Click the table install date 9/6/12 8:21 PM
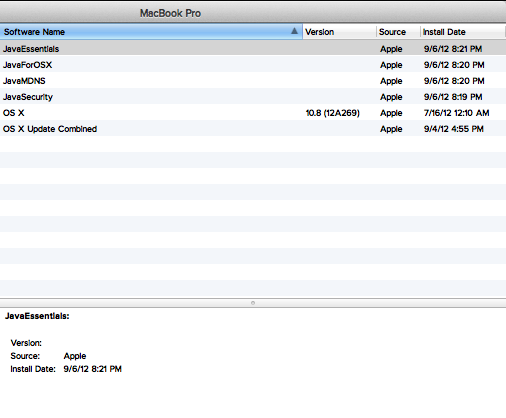The height and width of the screenshot is (418, 506). click(453, 49)
